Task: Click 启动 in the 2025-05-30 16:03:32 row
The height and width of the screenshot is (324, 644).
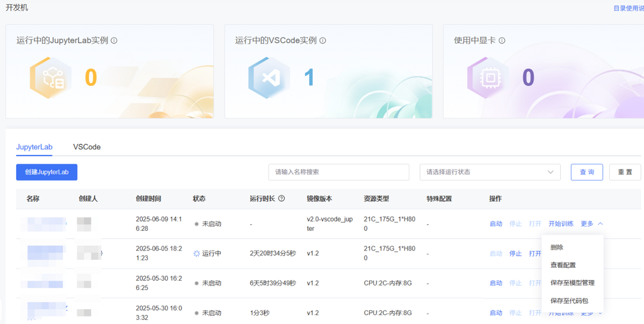Action: click(496, 313)
